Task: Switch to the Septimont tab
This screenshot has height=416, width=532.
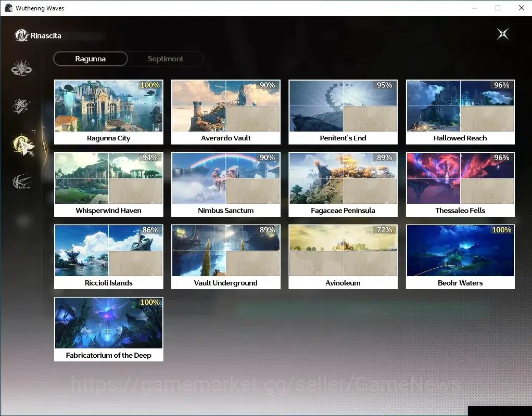Action: coord(165,59)
